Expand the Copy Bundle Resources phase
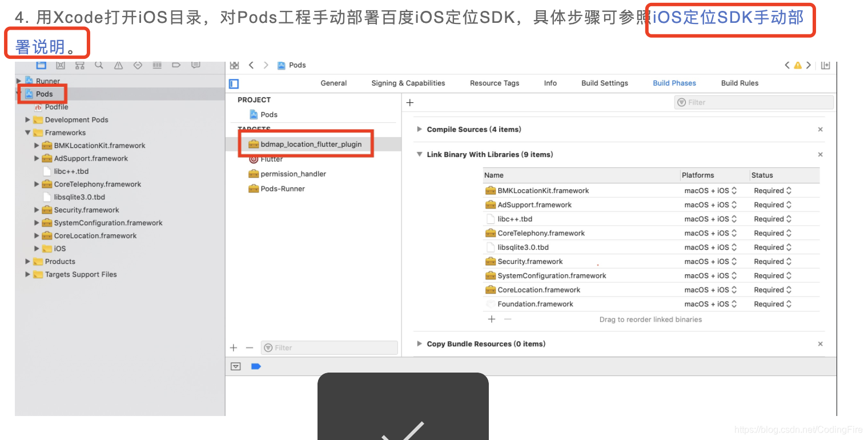This screenshot has width=868, height=440. click(420, 344)
